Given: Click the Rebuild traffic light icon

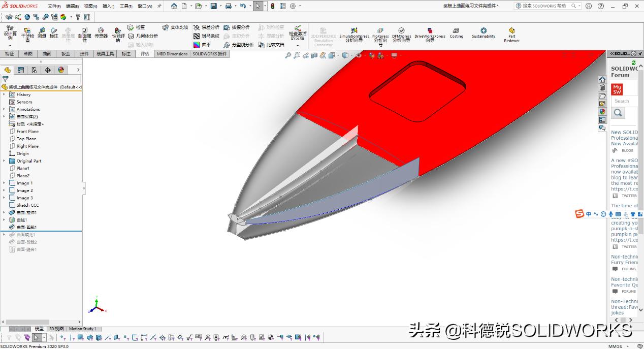Looking at the screenshot, I should pyautogui.click(x=272, y=6).
